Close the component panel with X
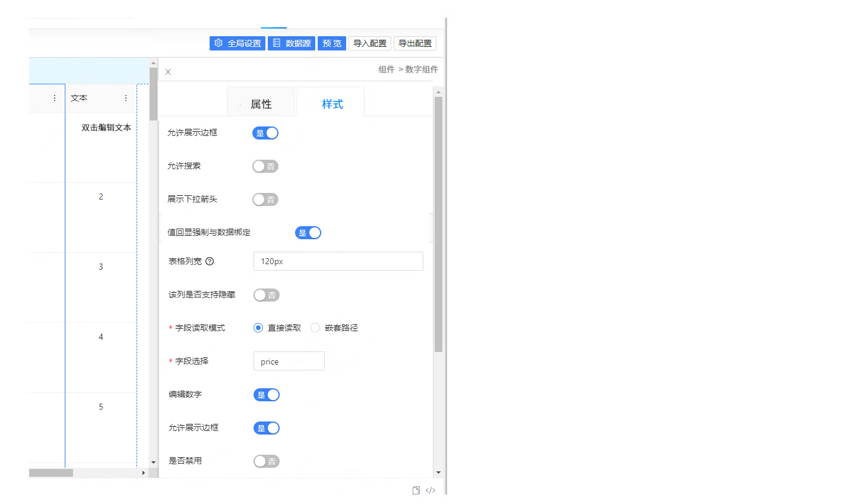The width and height of the screenshot is (855, 504). tap(168, 72)
